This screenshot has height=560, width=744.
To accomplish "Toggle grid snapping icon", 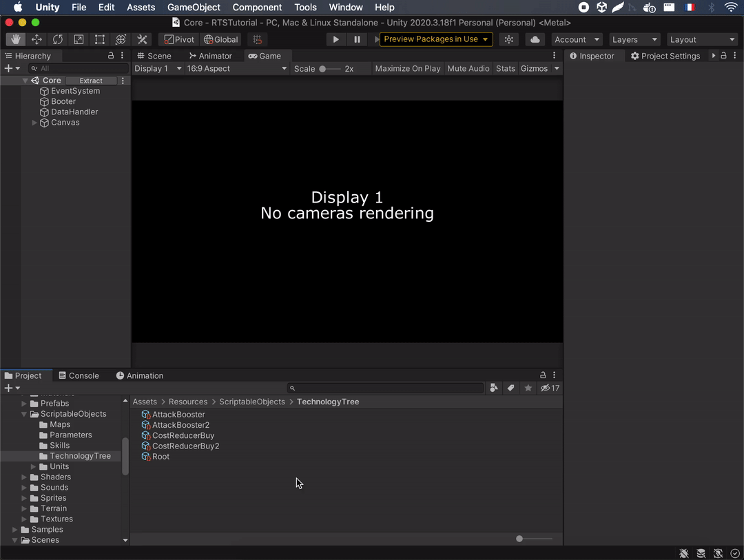I will pyautogui.click(x=257, y=39).
